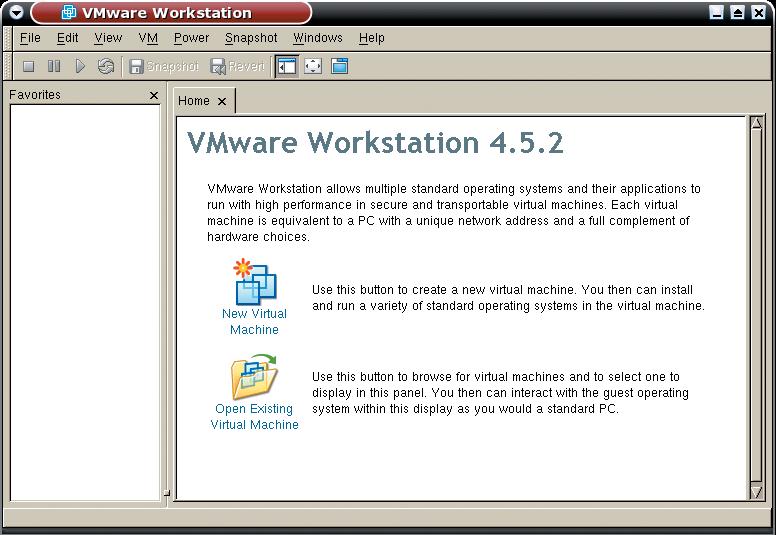Open the Edit menu

pos(67,38)
